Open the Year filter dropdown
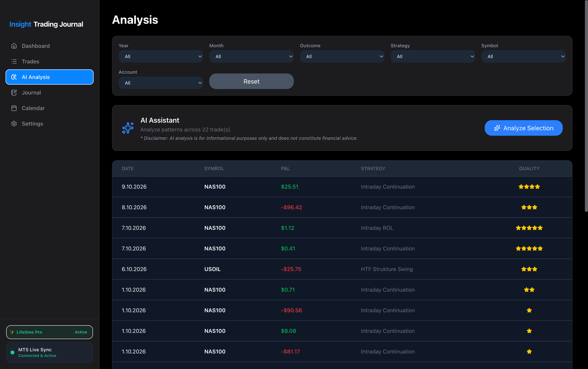 tap(161, 56)
